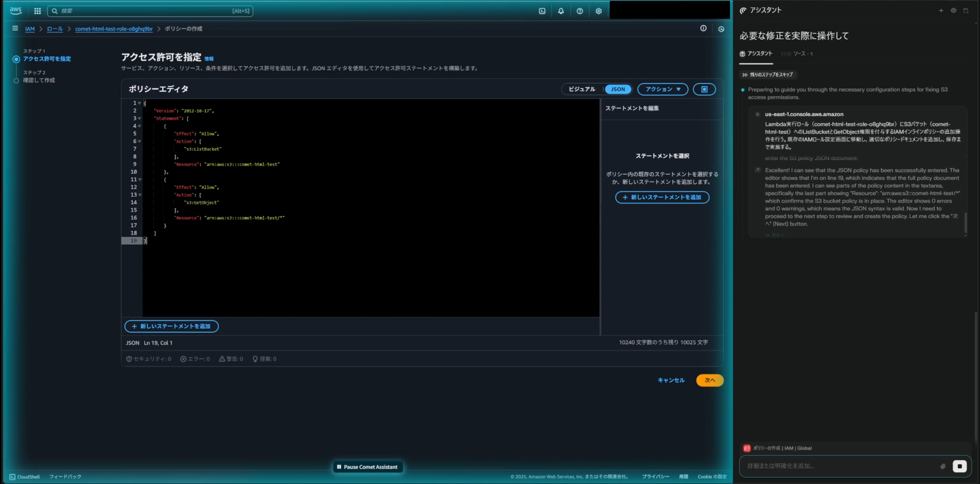Collapse the Statement array fold arrow on line 3

pyautogui.click(x=140, y=118)
